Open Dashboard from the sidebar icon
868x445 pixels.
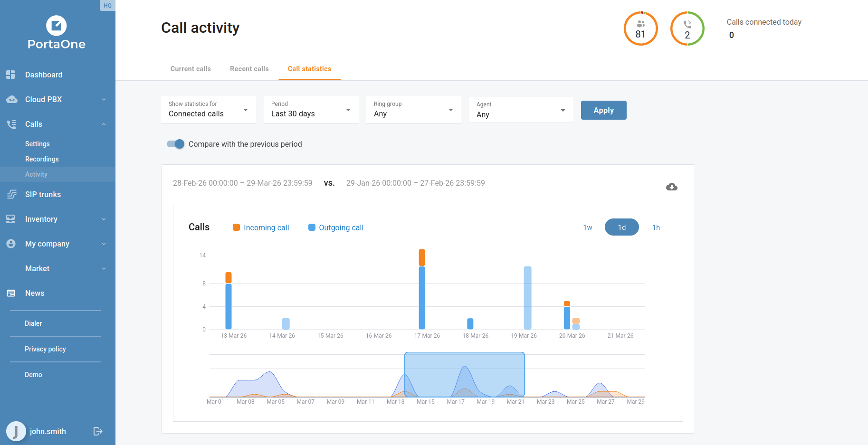pos(11,75)
